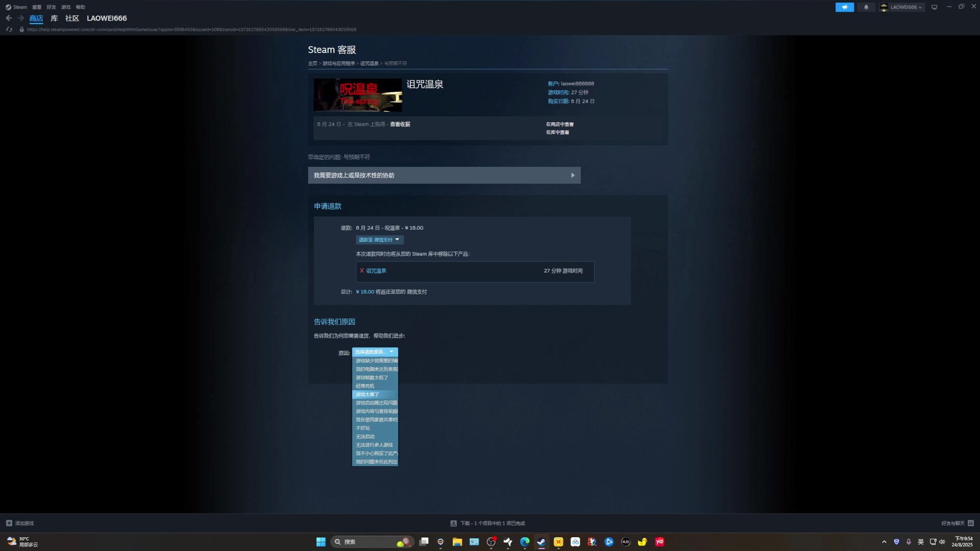Screen dimensions: 980x551
Task: Click the weather widget showing 30°C
Action: (x=22, y=542)
